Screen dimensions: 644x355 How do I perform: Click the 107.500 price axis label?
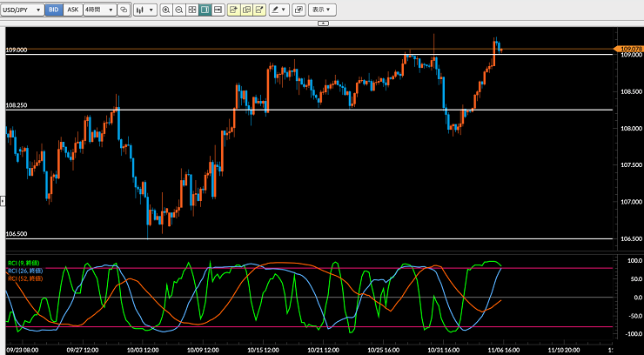[630, 165]
